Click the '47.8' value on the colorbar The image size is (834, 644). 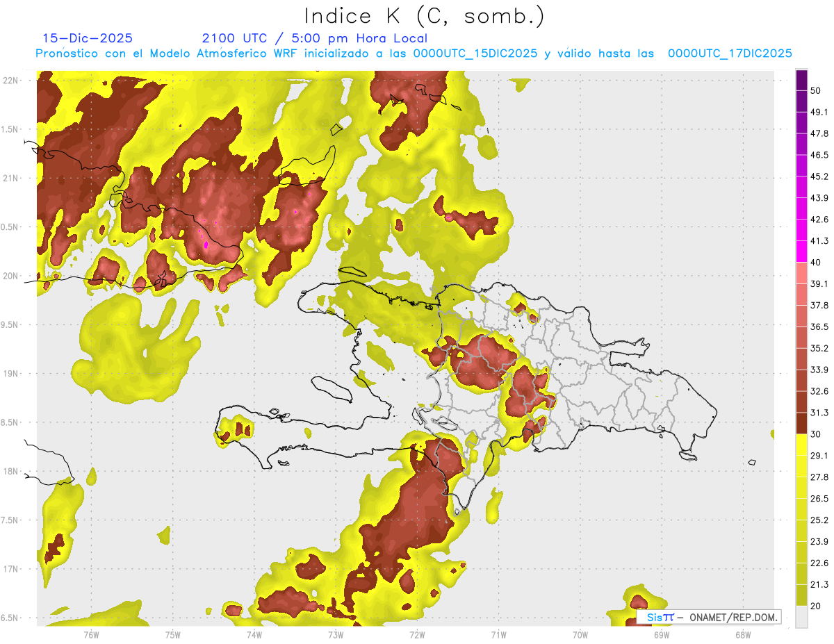click(x=820, y=133)
